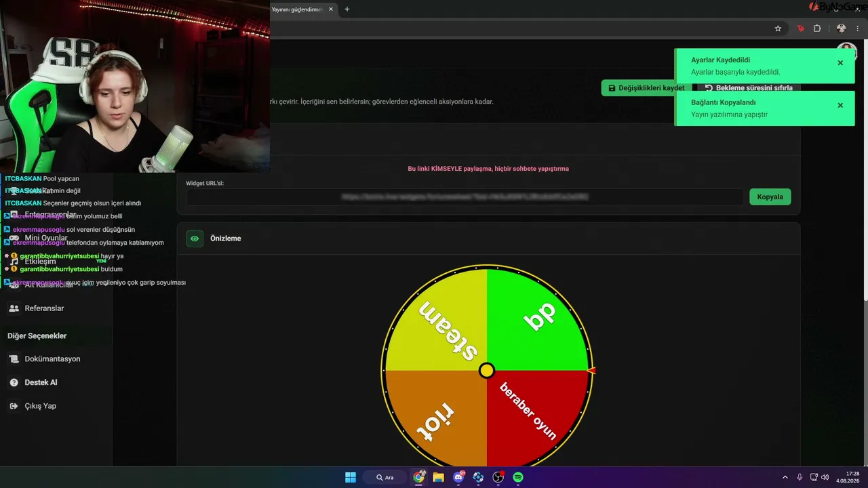
Task: Open Spotify from the taskbar
Action: click(x=518, y=477)
